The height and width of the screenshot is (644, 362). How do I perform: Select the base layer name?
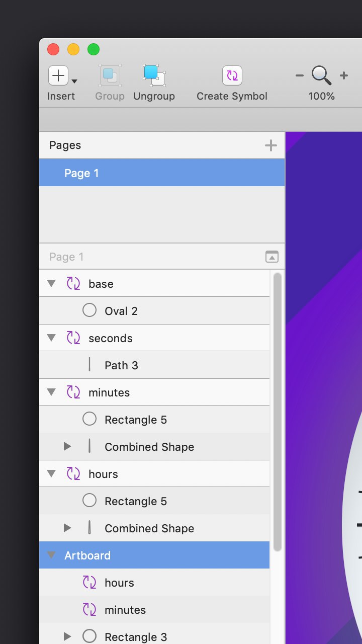coord(101,284)
